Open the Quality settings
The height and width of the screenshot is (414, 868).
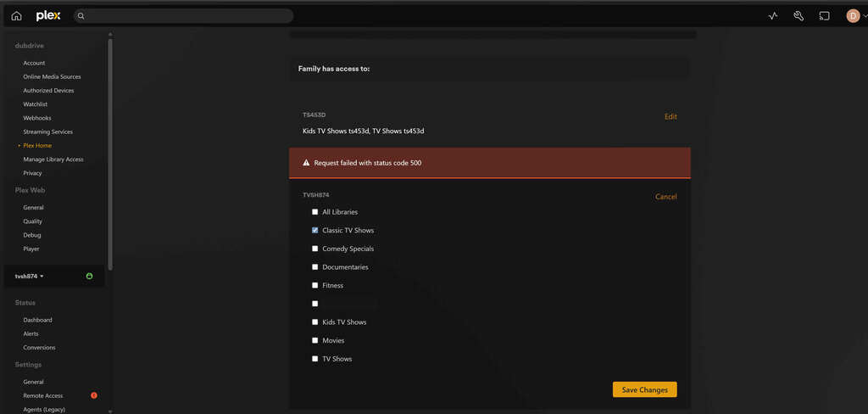[x=33, y=221]
